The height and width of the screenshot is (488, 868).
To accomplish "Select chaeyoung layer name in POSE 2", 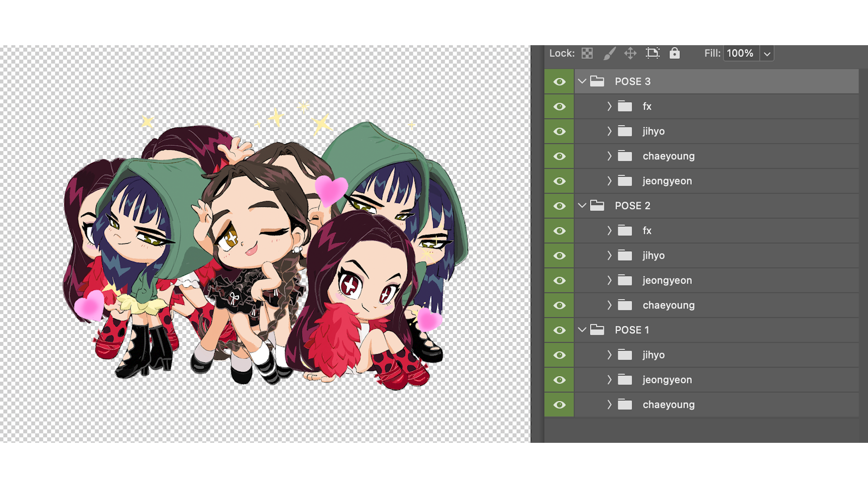I will [669, 305].
